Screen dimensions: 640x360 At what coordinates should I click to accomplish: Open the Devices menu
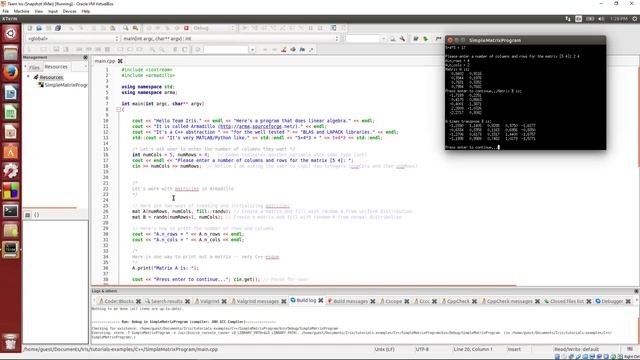point(69,11)
